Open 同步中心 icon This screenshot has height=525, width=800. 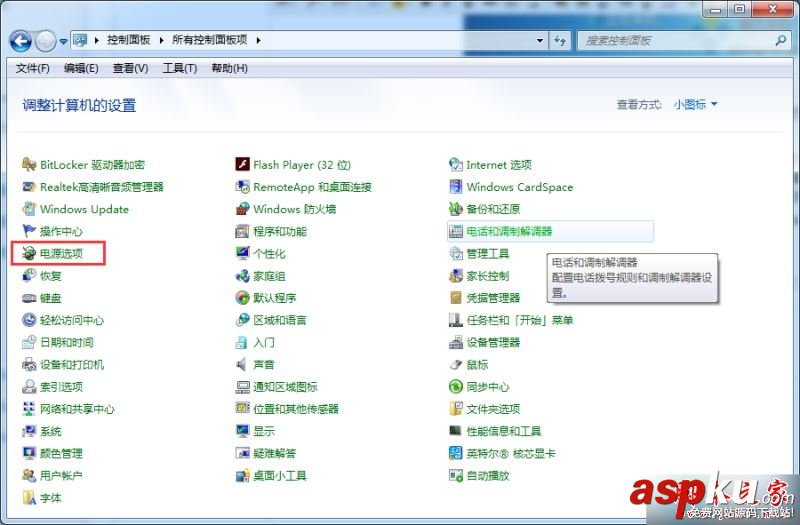coord(456,387)
